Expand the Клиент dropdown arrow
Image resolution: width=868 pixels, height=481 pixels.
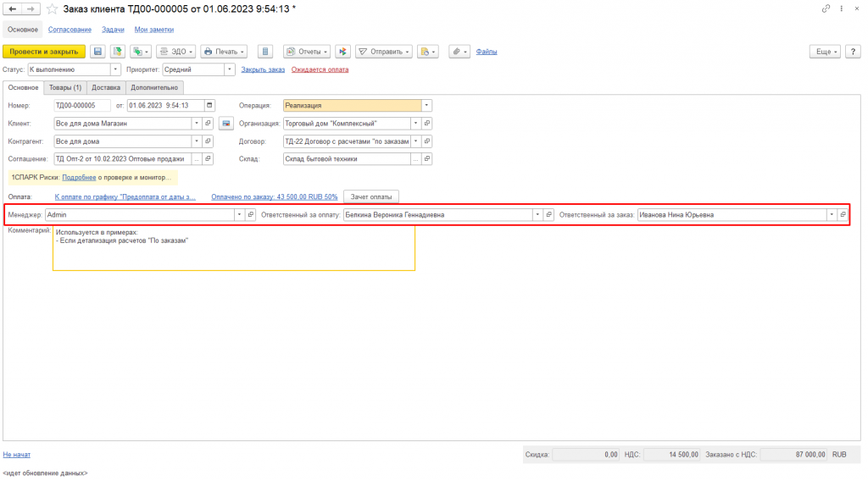coord(197,124)
